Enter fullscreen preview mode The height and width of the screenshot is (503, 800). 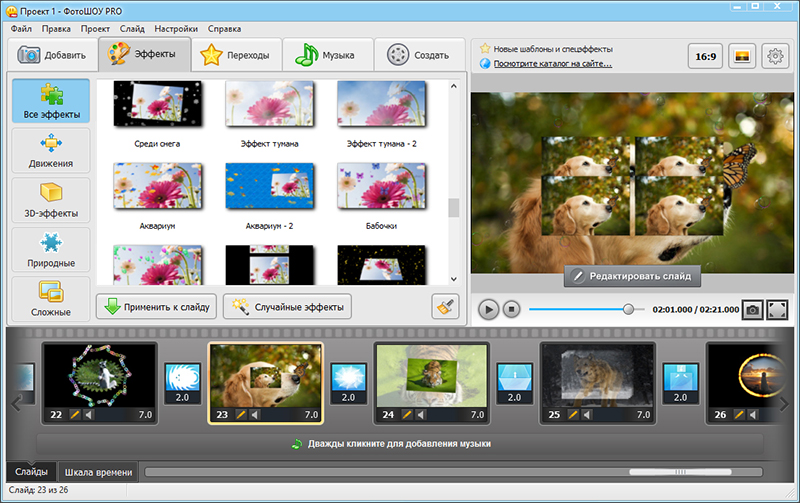pos(777,310)
